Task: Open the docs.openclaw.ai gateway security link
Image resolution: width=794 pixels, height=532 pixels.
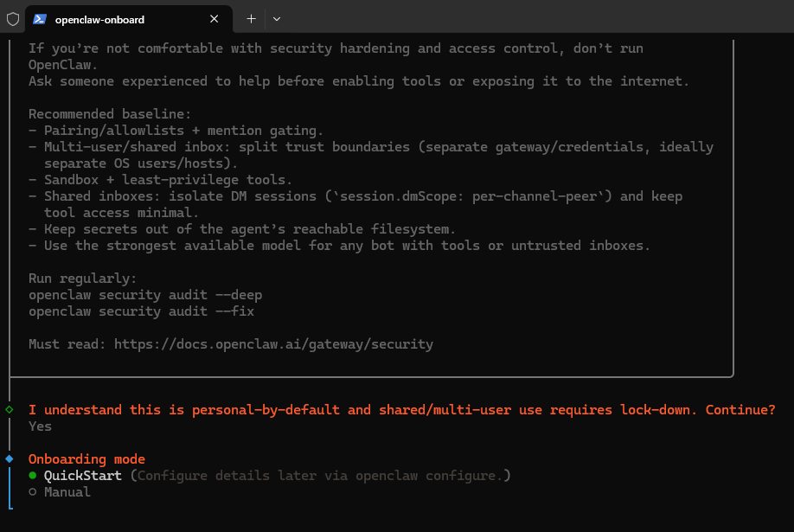Action: click(273, 344)
